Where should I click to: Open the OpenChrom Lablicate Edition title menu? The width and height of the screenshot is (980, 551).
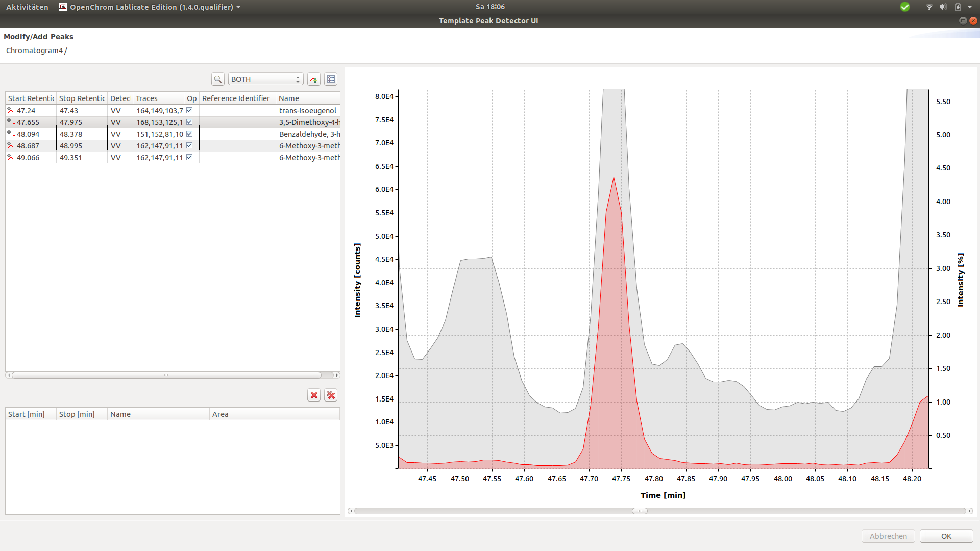click(x=151, y=7)
